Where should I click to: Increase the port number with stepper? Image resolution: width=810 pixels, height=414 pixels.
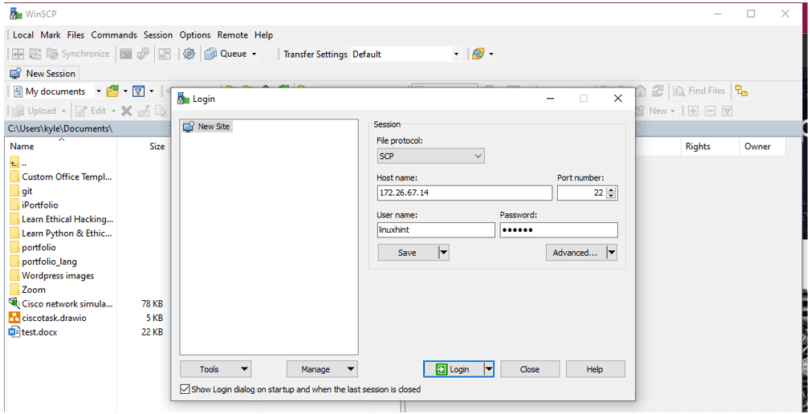coord(612,190)
